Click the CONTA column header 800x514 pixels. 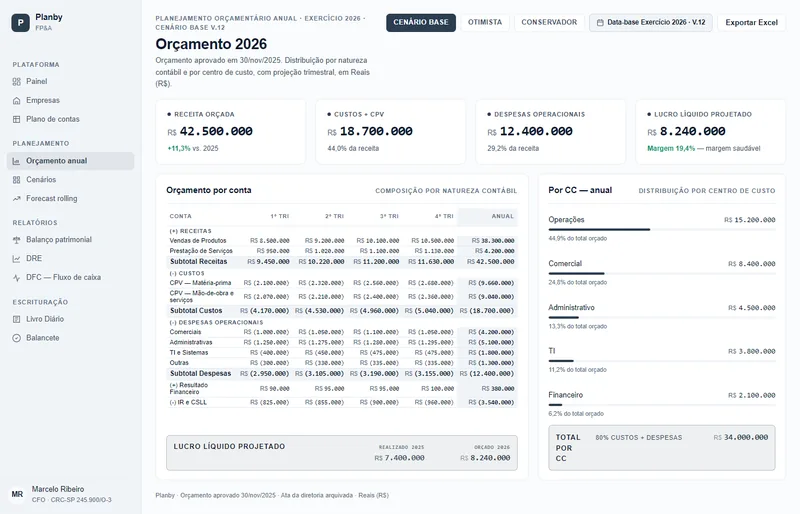click(x=181, y=216)
